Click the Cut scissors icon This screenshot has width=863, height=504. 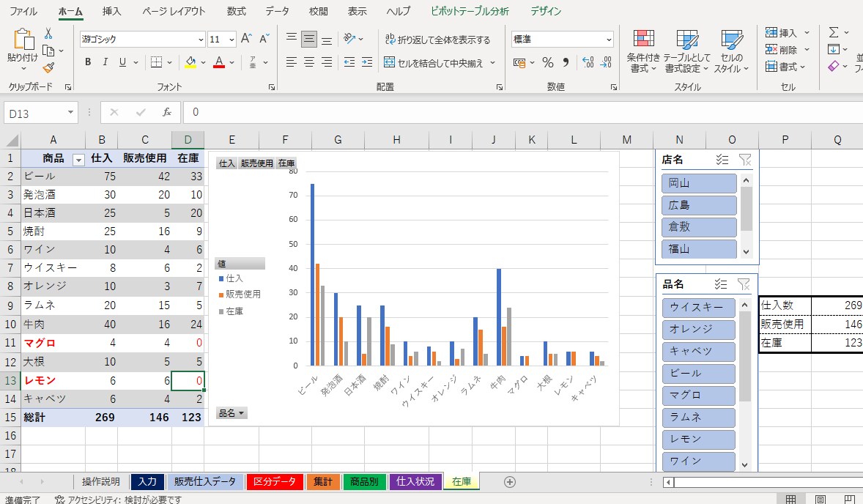48,34
